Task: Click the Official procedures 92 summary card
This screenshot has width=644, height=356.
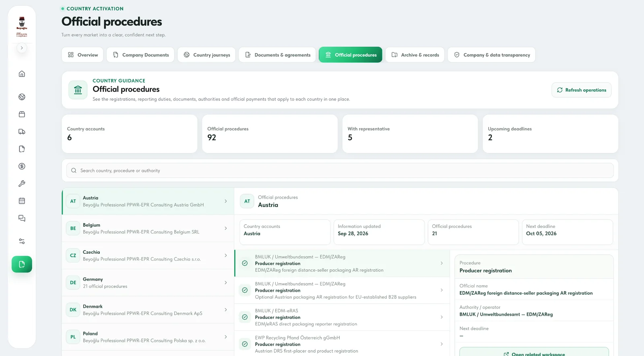Action: (x=270, y=134)
